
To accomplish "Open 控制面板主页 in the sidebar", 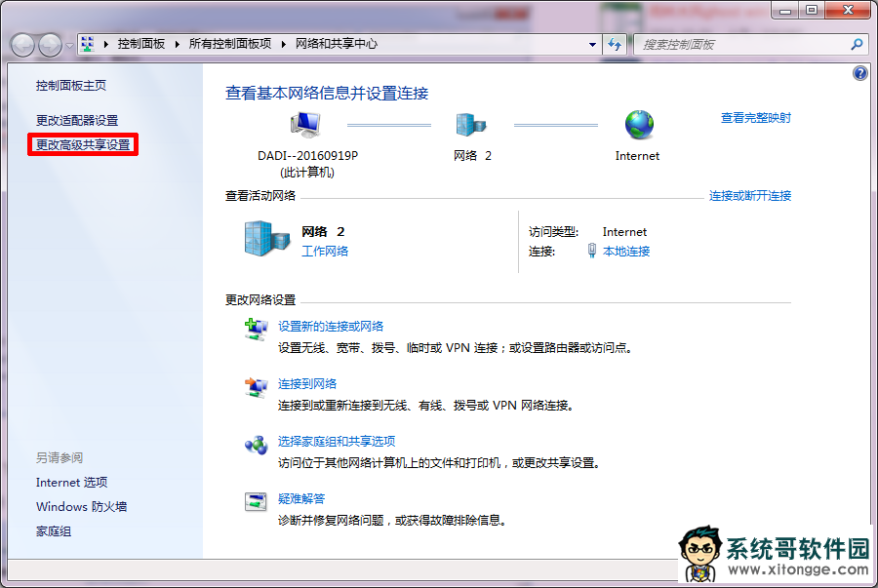I will [71, 85].
